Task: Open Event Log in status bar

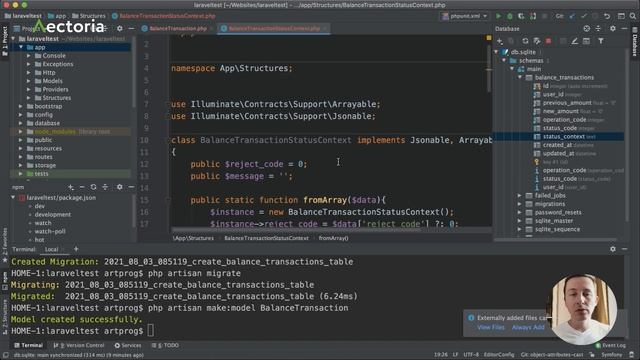Action: click(x=610, y=345)
